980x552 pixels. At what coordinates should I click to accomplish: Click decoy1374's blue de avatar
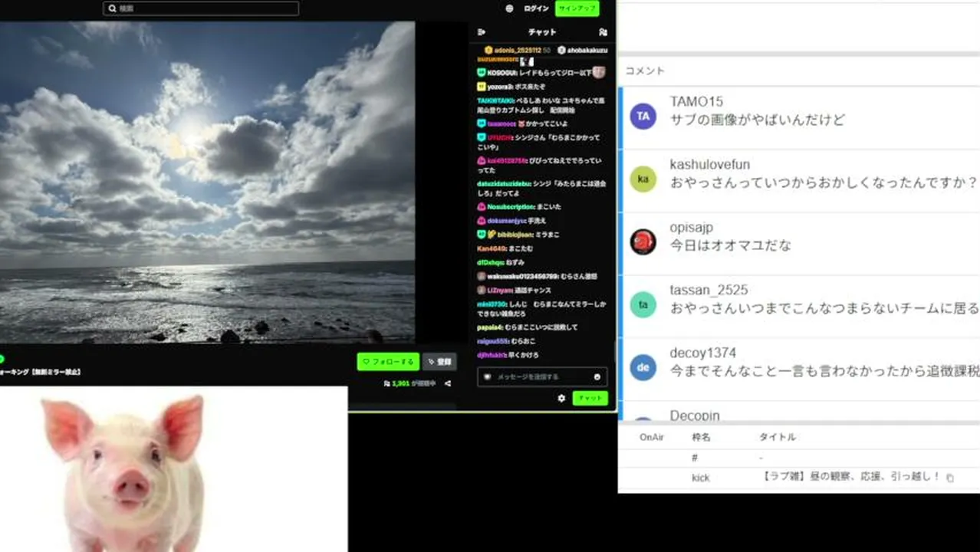(x=643, y=367)
